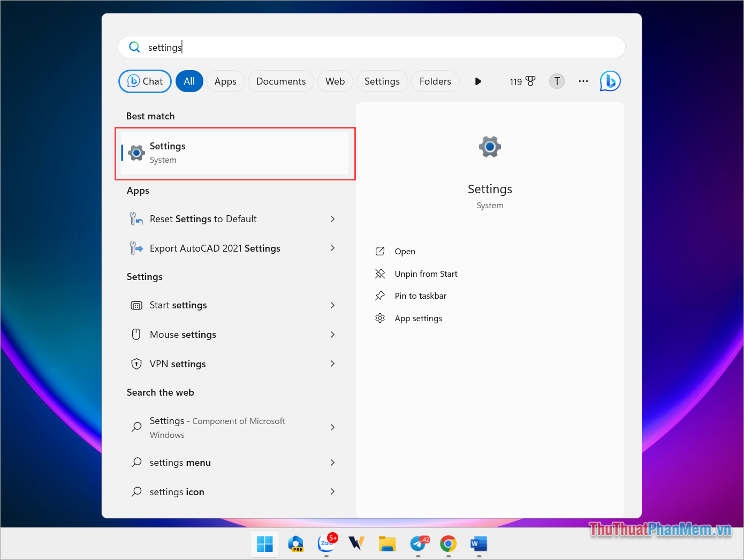Launch Telegram from the taskbar
744x560 pixels.
tap(418, 544)
